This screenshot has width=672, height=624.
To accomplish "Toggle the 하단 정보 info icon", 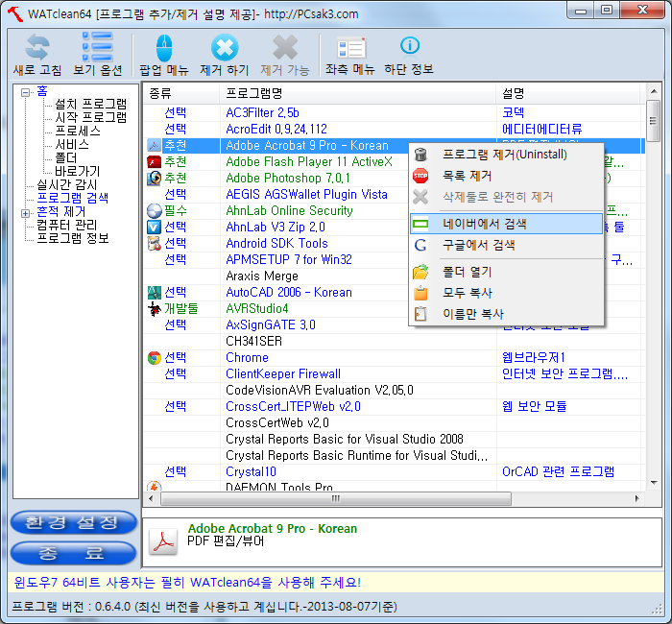I will click(409, 45).
